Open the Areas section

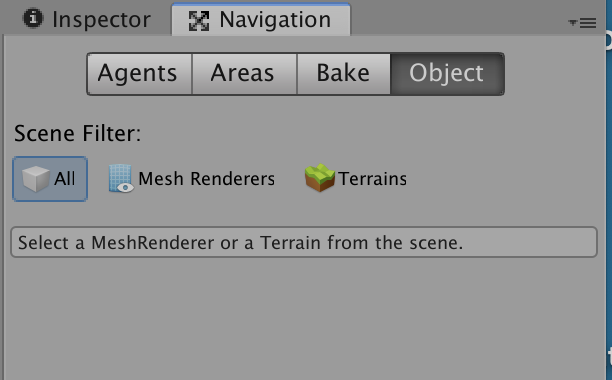[x=244, y=73]
